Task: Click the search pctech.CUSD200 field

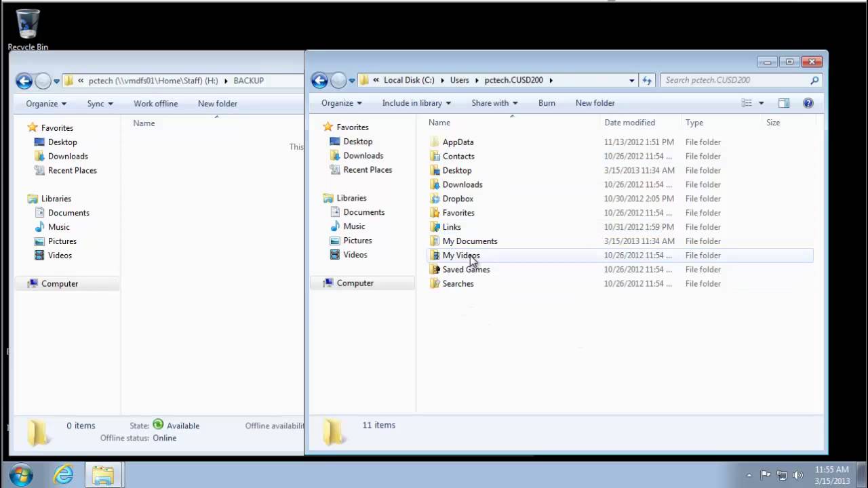Action: pyautogui.click(x=741, y=80)
